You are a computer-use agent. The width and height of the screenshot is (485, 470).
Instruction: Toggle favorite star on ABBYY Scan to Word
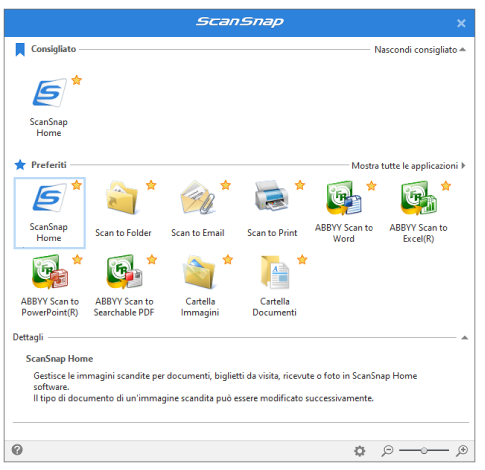(x=371, y=186)
